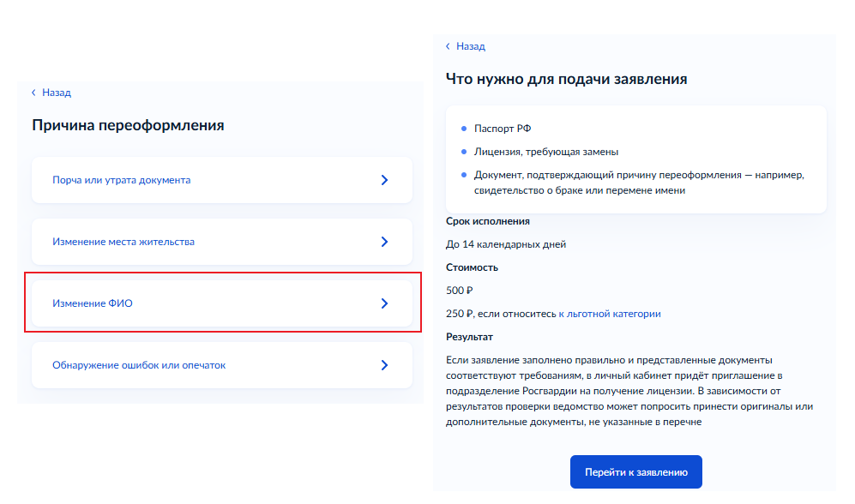
Task: Click the chevron arrow for Изменение места жительства
Action: (384, 242)
